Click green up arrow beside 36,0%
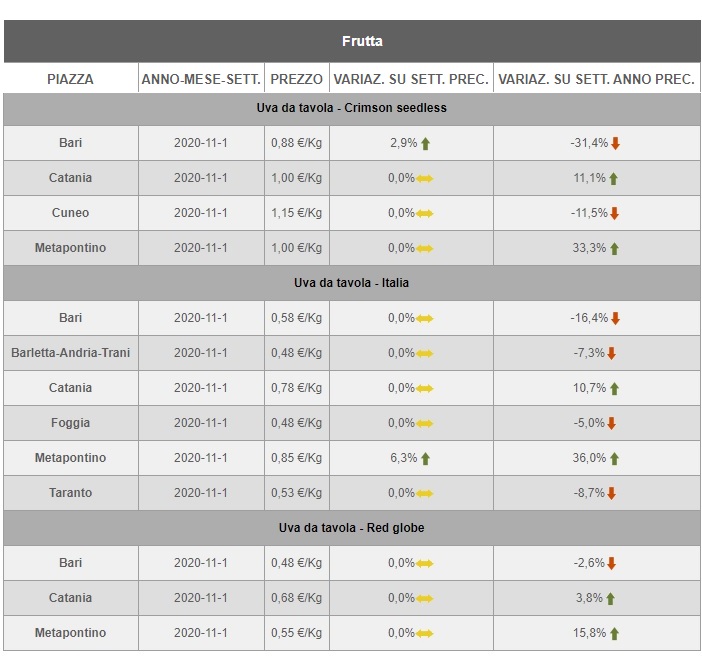This screenshot has width=702, height=660. 614,458
